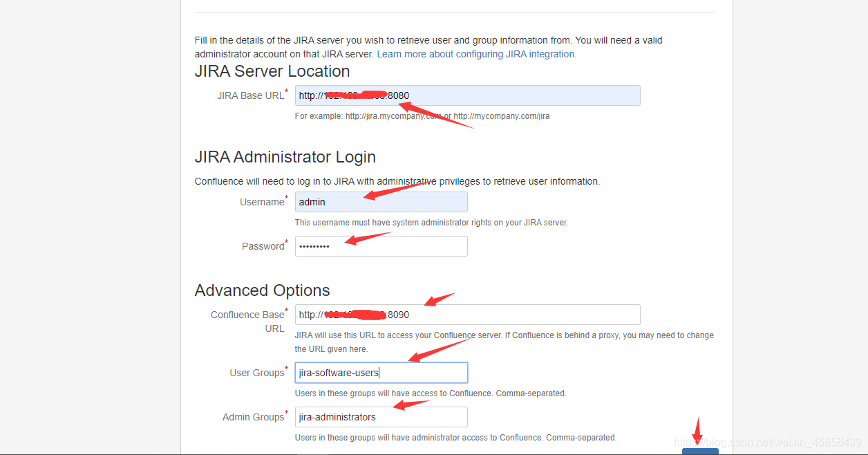The height and width of the screenshot is (455, 868).
Task: Click the hint 'Users in these groups will have access to Confluence'
Action: (x=431, y=393)
